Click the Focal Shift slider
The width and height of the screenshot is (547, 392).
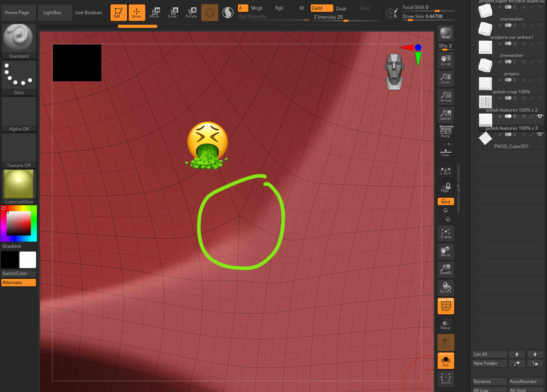[x=429, y=8]
